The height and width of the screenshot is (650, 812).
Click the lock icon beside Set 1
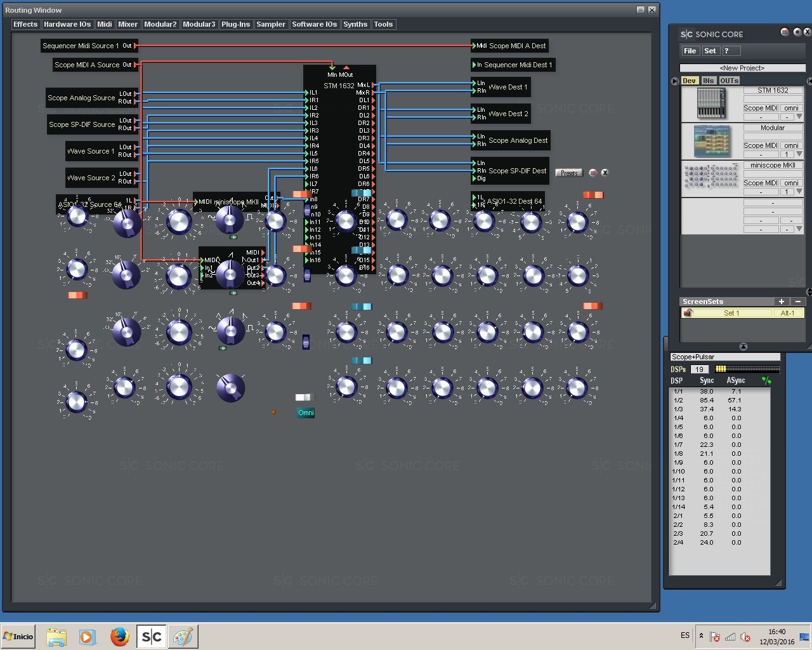coord(688,313)
